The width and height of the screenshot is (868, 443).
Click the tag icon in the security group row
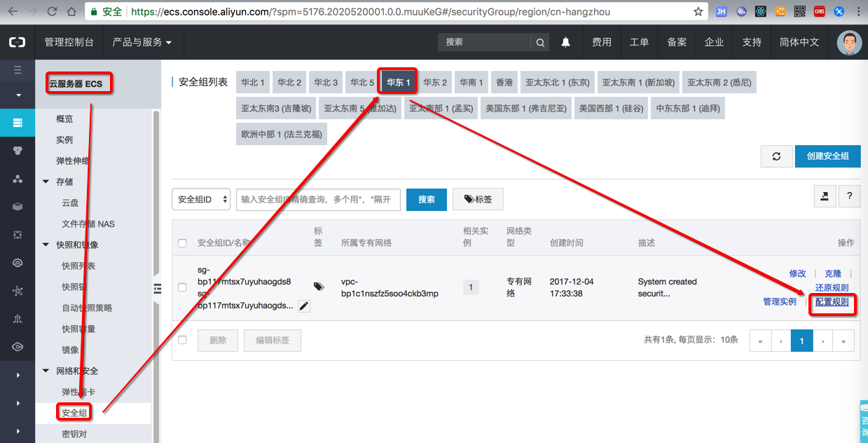click(x=319, y=287)
